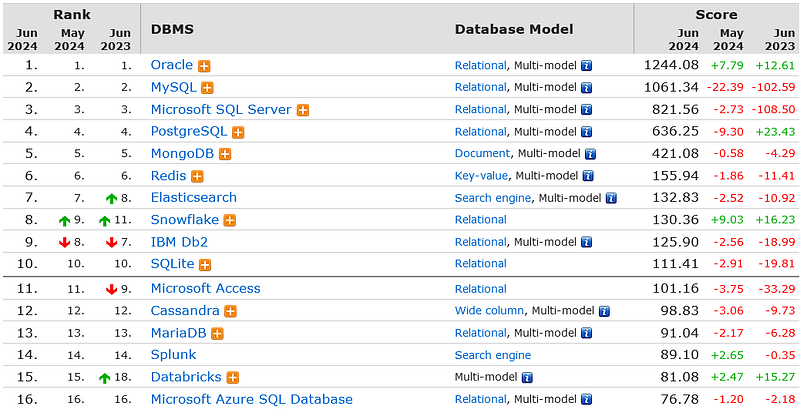This screenshot has height=409, width=800.
Task: Click the Splunk DBMS link
Action: click(173, 355)
